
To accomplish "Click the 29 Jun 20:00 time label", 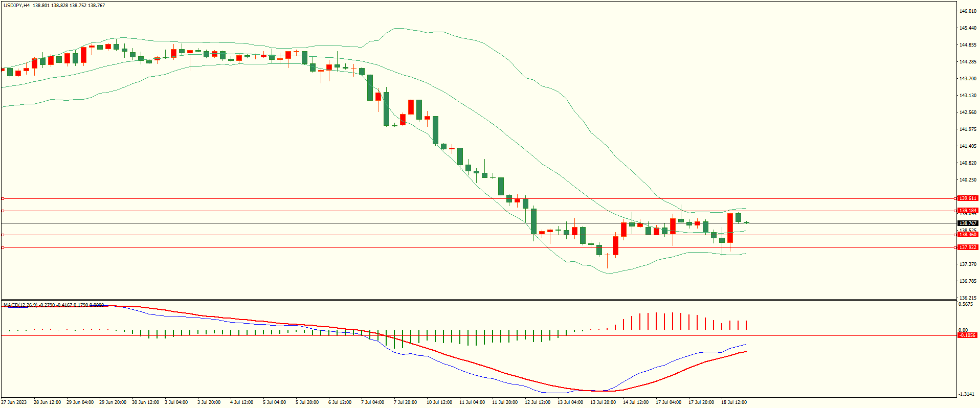I will coord(113,402).
